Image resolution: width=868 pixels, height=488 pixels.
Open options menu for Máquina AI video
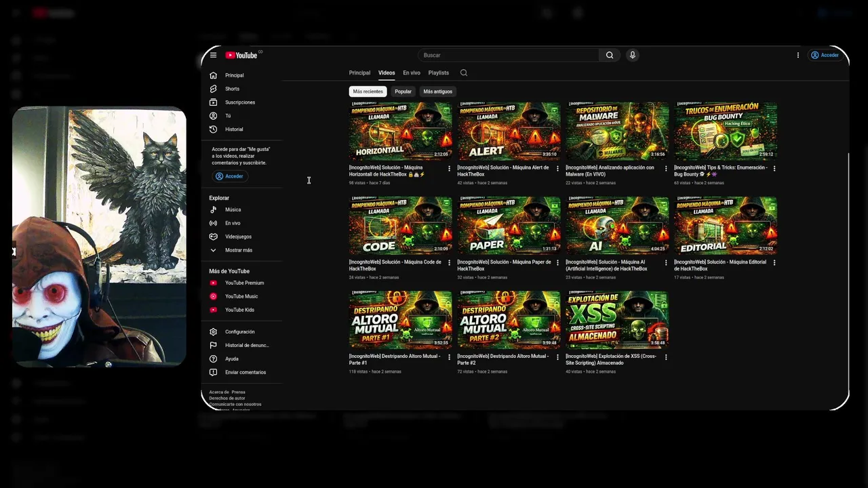tap(666, 262)
